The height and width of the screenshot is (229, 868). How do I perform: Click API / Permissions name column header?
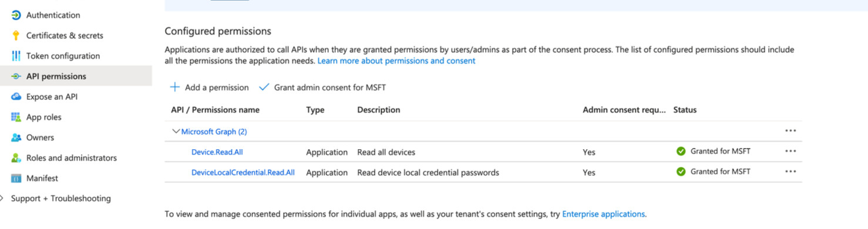(215, 110)
